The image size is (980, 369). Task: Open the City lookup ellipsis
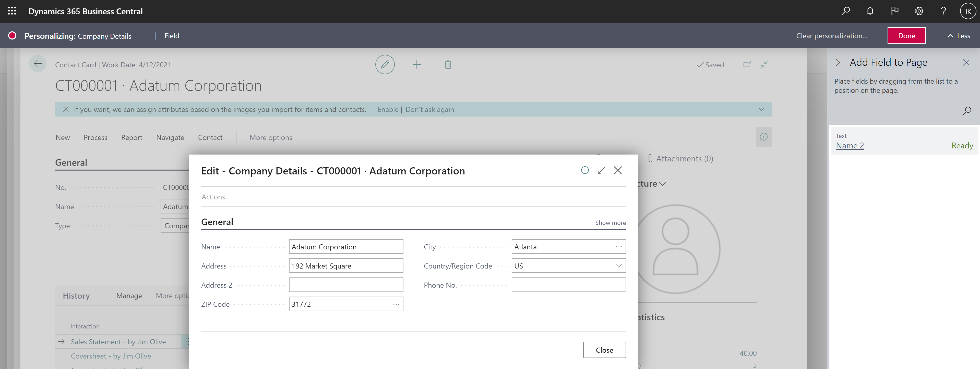pyautogui.click(x=619, y=247)
